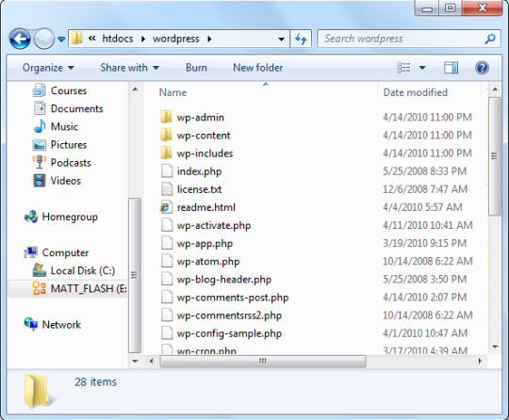Select readme.html Internet Explorer icon
509x420 pixels.
click(x=166, y=207)
